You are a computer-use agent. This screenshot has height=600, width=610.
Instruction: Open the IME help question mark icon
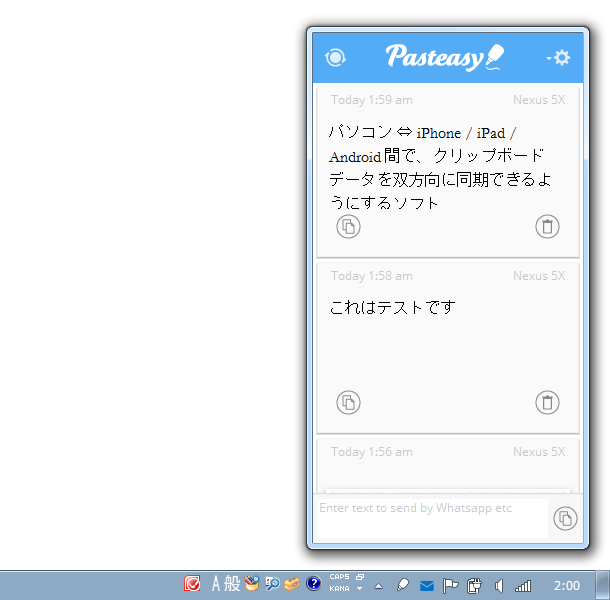click(314, 584)
